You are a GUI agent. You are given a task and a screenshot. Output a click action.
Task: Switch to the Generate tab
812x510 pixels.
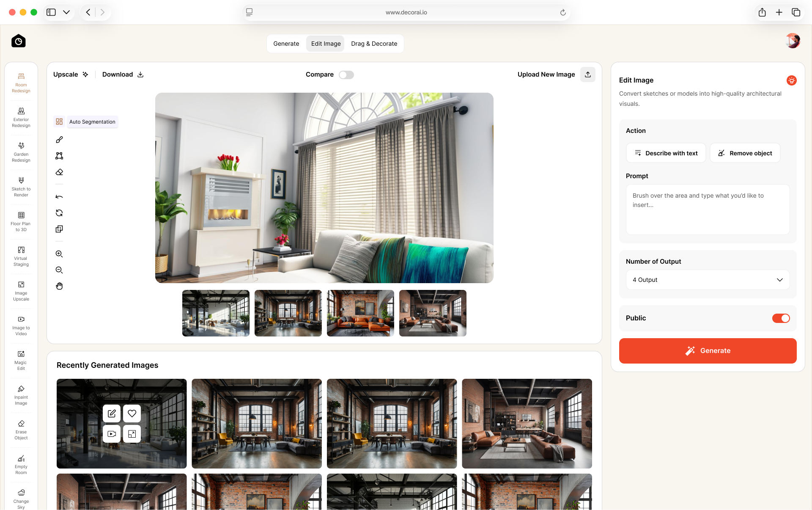286,44
